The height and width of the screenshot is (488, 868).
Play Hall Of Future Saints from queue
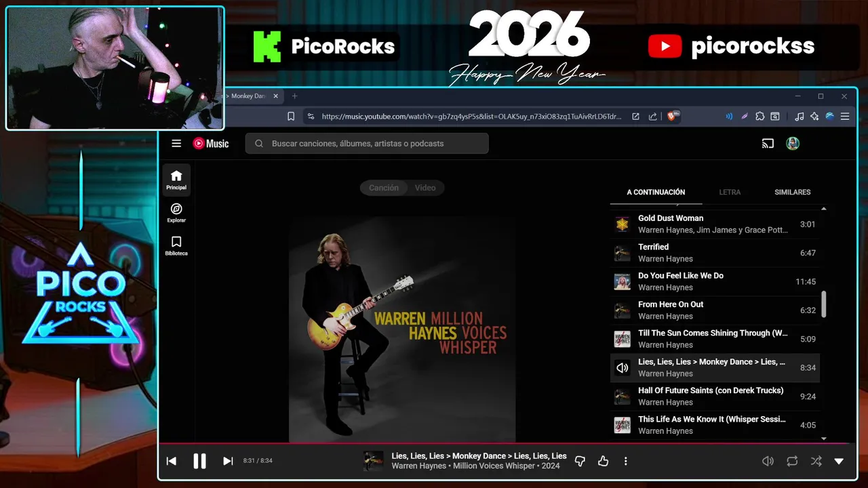coord(715,396)
